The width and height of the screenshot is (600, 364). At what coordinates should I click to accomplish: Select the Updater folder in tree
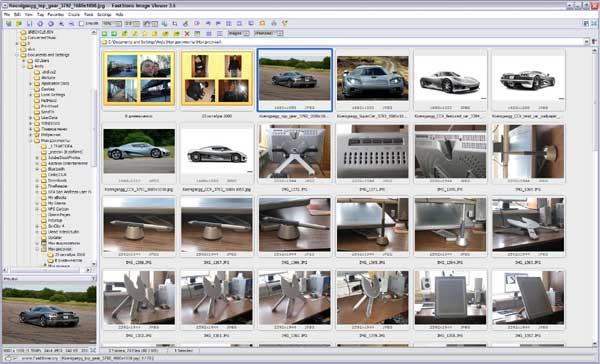55,237
